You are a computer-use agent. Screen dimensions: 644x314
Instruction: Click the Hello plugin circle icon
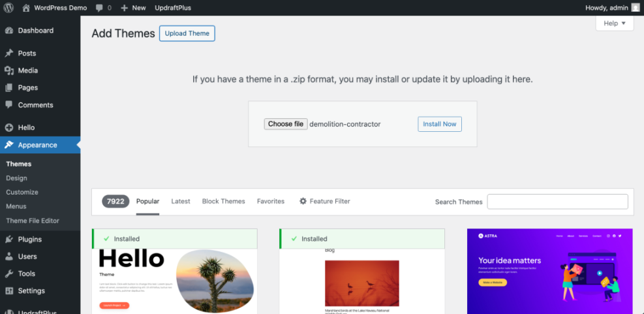(x=9, y=128)
